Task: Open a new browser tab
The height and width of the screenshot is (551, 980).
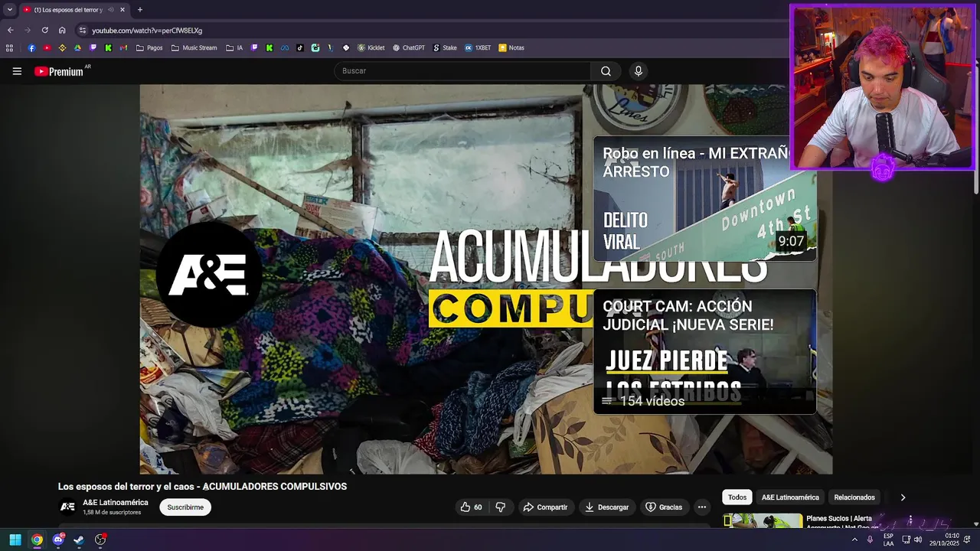Action: tap(139, 9)
